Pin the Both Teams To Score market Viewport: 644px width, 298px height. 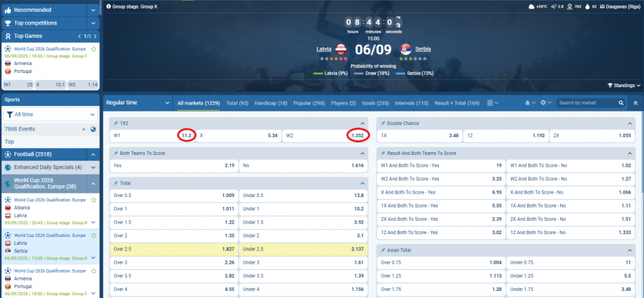click(115, 153)
